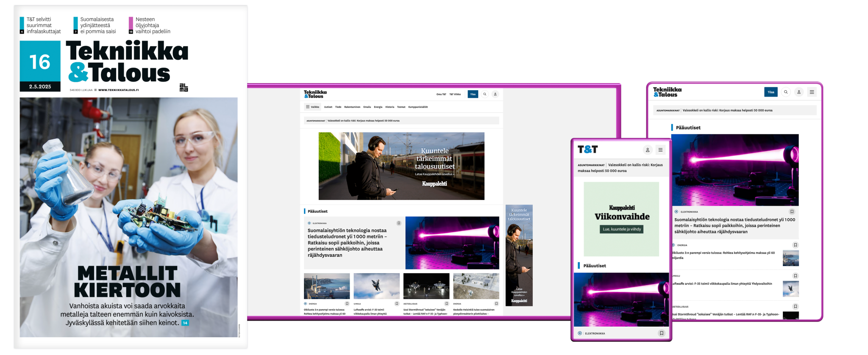Bookmark the Elektroniikka article on the phone view
Screen dimensions: 868x355
[661, 333]
